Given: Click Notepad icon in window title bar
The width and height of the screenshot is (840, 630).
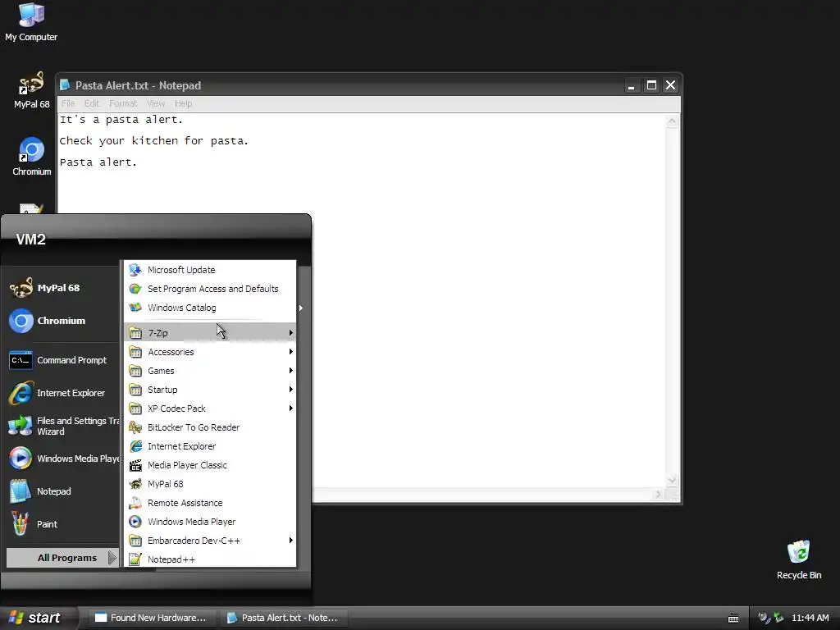Looking at the screenshot, I should pyautogui.click(x=66, y=85).
